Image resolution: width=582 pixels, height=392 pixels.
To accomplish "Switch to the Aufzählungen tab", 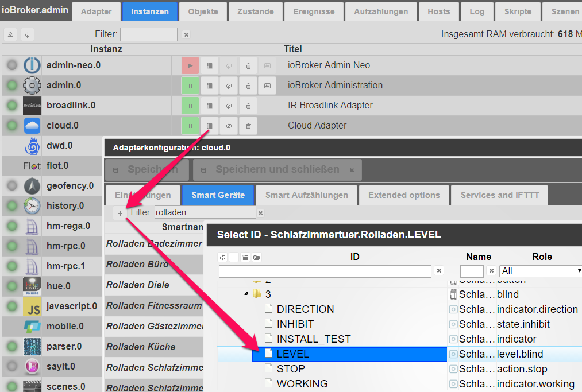I will pyautogui.click(x=381, y=11).
